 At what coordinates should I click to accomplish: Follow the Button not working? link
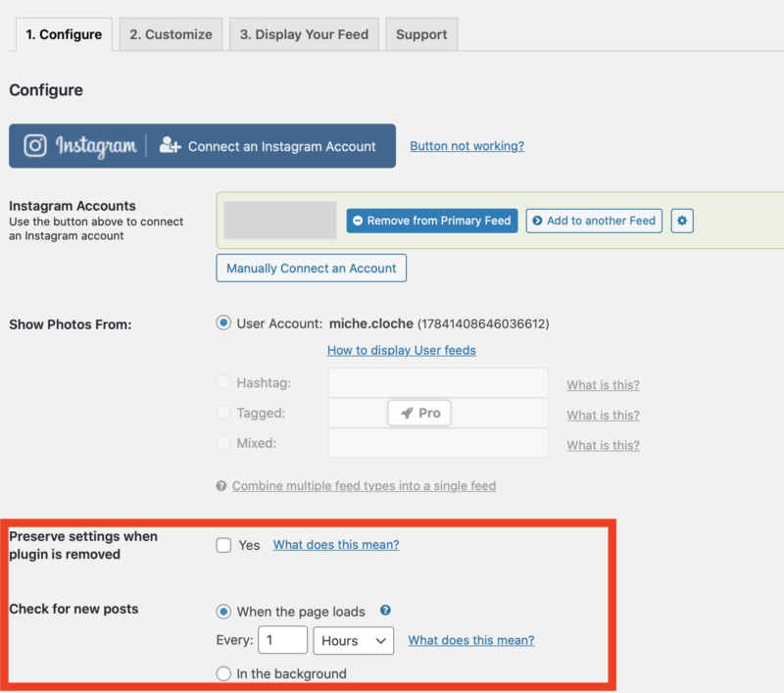coord(467,146)
